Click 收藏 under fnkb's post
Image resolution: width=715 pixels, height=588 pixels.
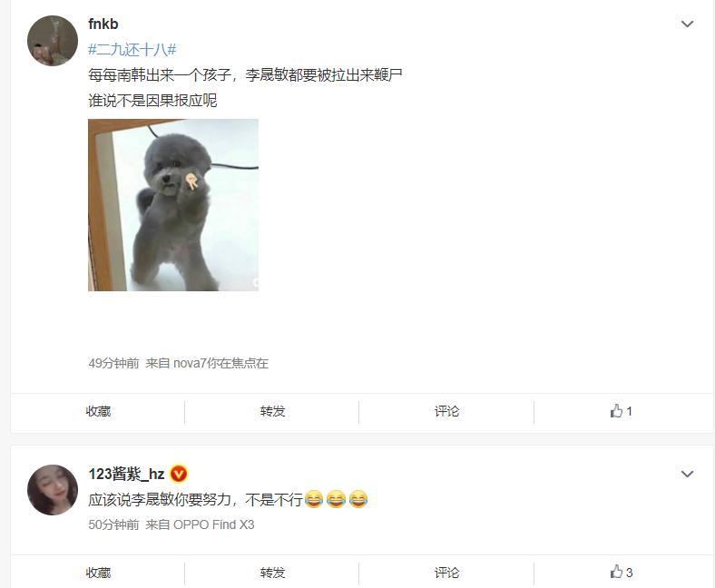(98, 411)
